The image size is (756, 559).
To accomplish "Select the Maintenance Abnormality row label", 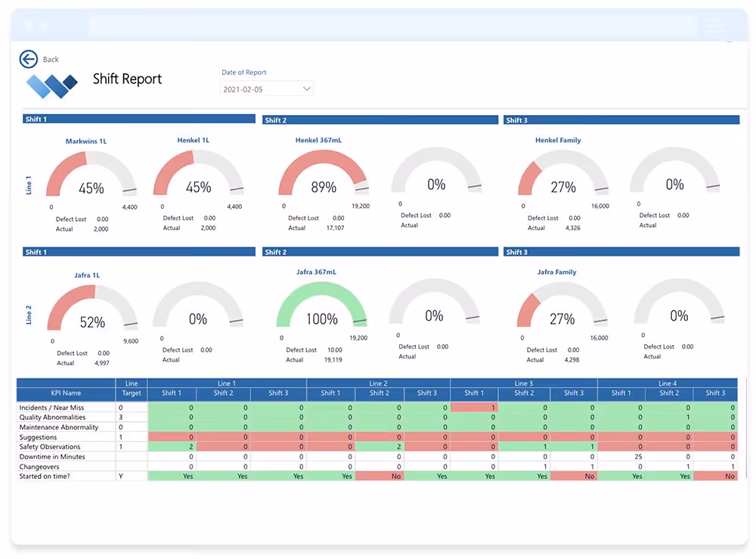I will [x=59, y=427].
